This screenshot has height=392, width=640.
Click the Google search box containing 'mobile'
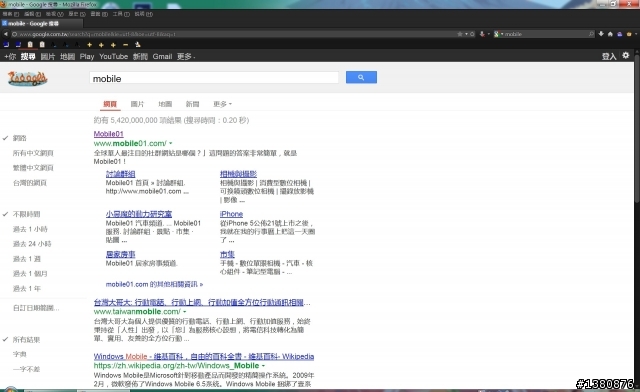pyautogui.click(x=214, y=78)
